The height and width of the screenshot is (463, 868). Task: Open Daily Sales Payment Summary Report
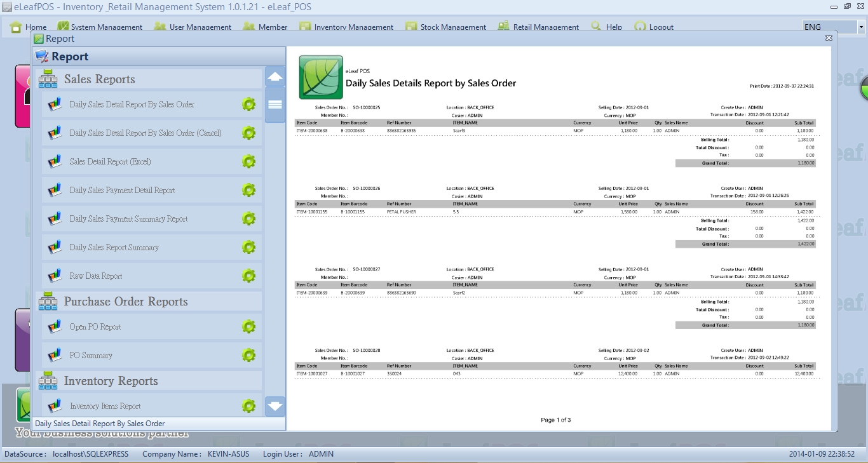click(128, 218)
